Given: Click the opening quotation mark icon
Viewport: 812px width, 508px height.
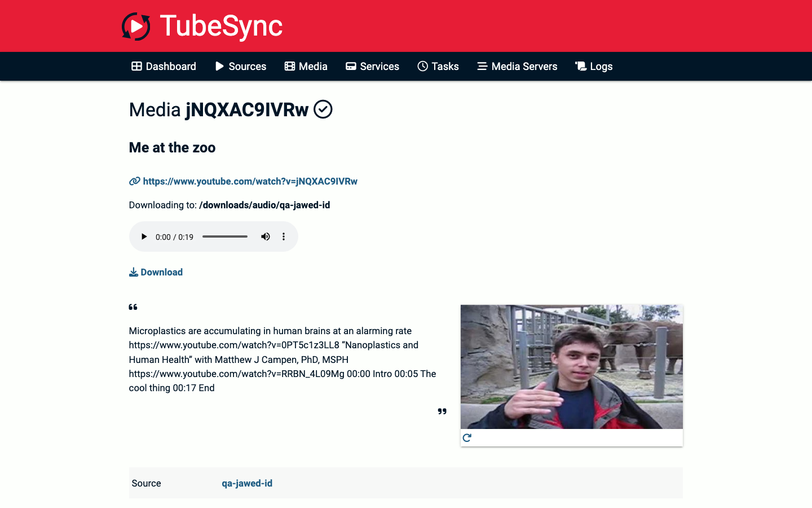Looking at the screenshot, I should (133, 307).
